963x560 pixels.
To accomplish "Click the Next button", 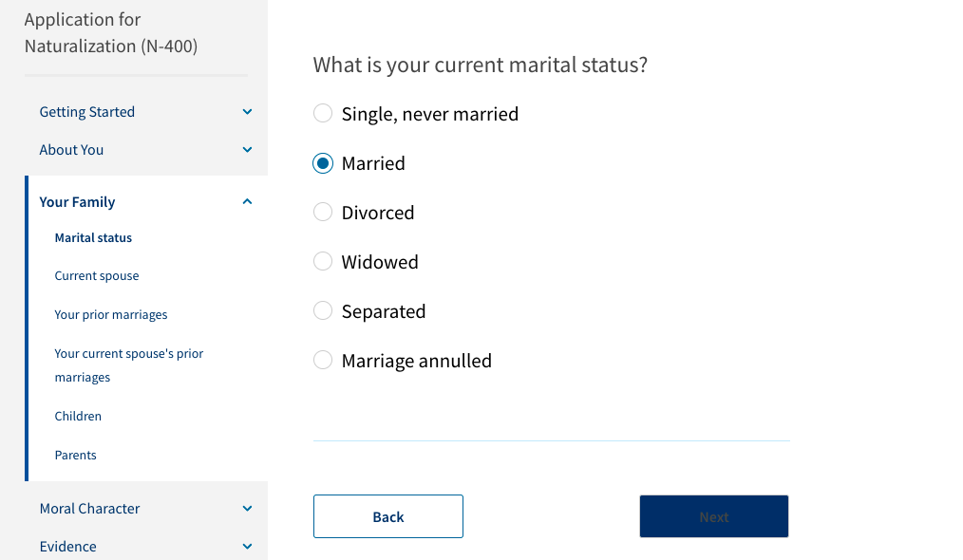I will 713,516.
